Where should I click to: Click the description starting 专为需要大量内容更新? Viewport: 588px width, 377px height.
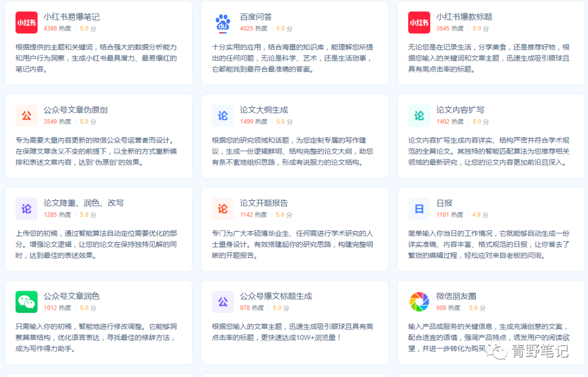(x=96, y=151)
